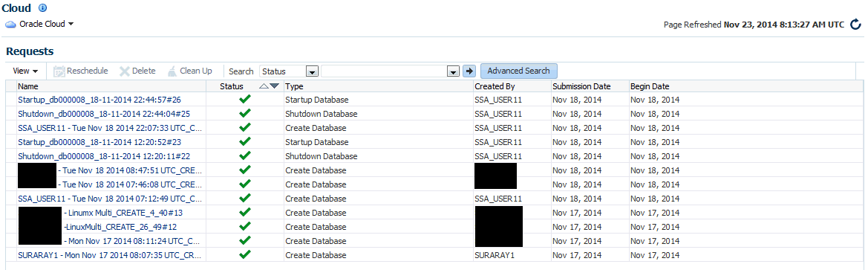
Task: Click the Delete toolbar button
Action: (138, 71)
